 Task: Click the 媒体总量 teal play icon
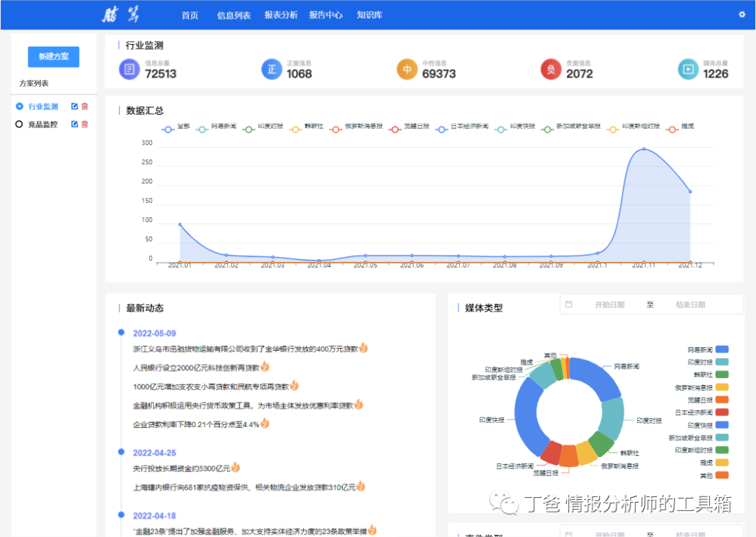pos(688,69)
